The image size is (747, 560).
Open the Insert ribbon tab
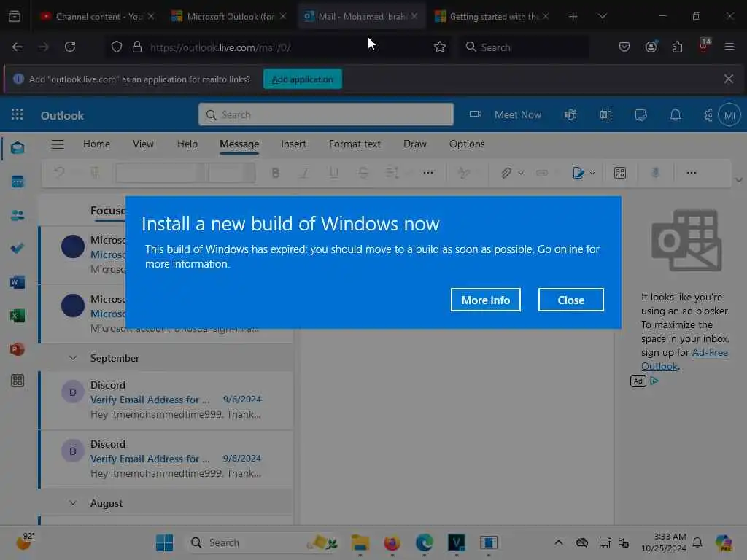[x=293, y=144]
